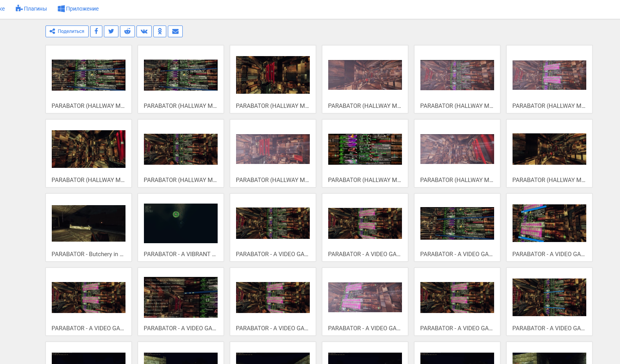Open the Плагины link with puzzle icon
Image resolution: width=620 pixels, height=364 pixels.
[31, 9]
